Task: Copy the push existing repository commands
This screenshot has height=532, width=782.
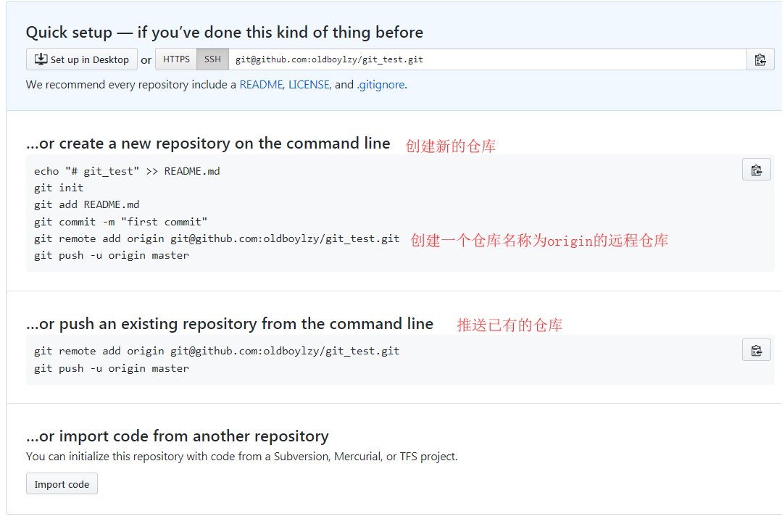Action: coord(756,350)
